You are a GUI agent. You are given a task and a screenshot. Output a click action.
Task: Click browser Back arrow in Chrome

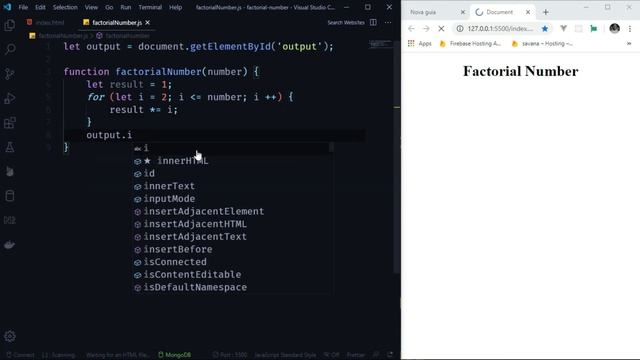(x=411, y=29)
